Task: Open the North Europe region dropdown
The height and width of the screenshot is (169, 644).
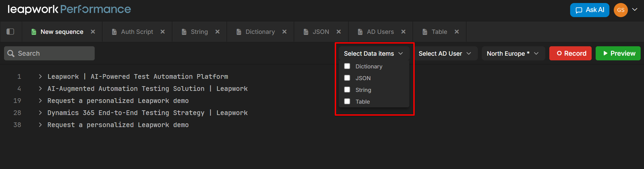Action: click(x=513, y=54)
